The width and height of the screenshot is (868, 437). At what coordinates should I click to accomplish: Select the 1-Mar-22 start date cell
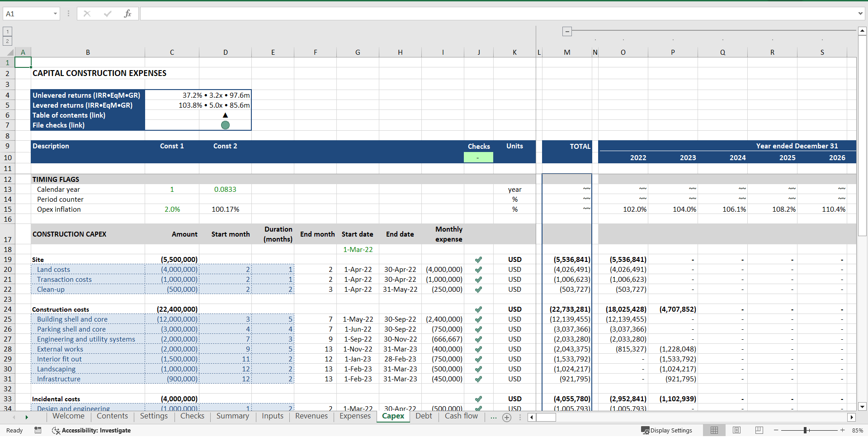coord(358,250)
